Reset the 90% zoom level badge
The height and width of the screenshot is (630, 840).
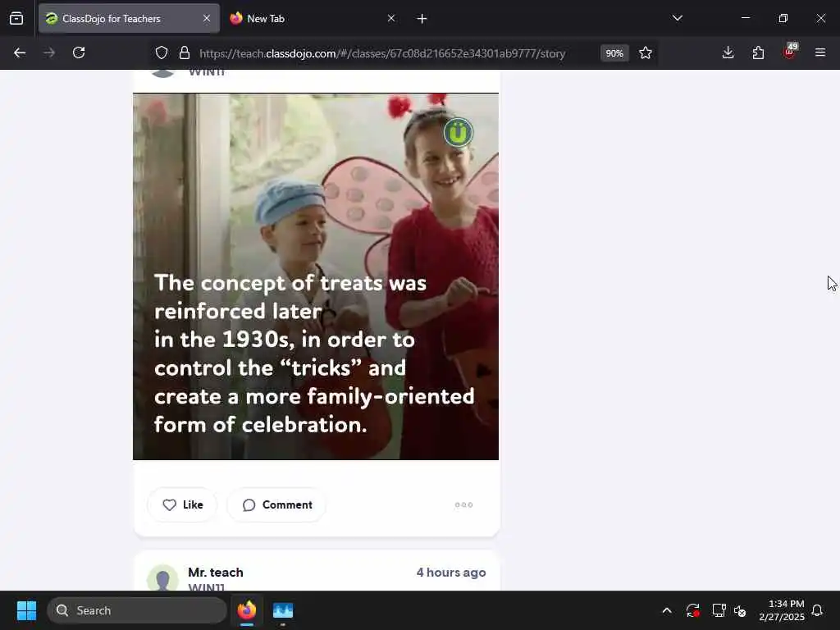[x=614, y=53]
